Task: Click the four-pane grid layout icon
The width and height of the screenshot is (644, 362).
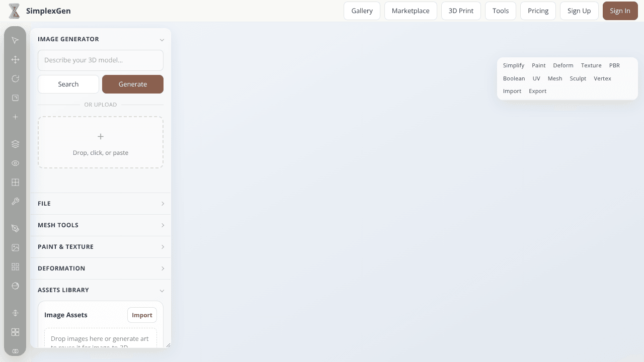Action: tap(15, 183)
